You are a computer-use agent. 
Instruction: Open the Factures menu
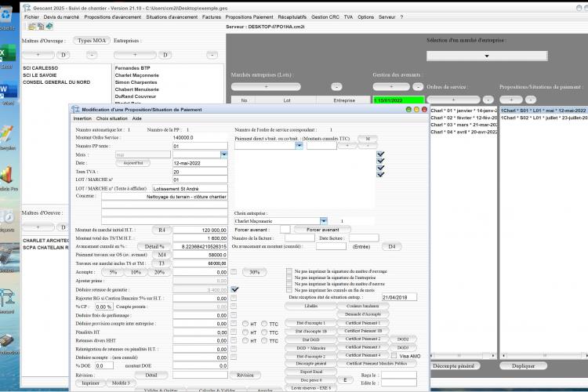tap(212, 17)
